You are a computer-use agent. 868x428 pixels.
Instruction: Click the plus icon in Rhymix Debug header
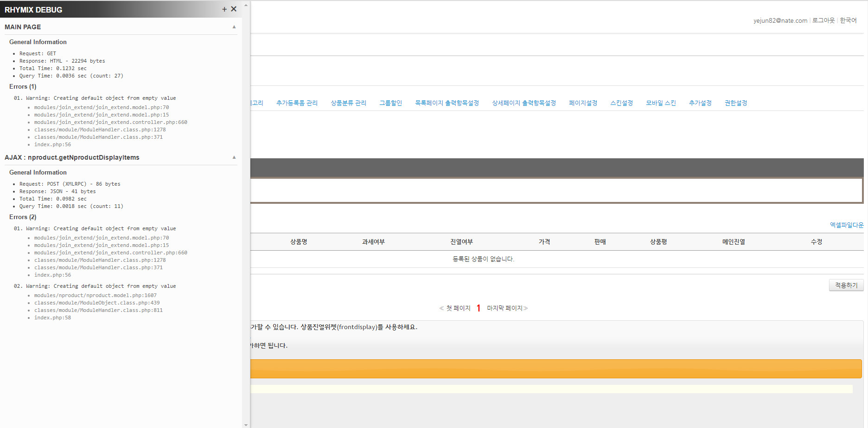pyautogui.click(x=224, y=9)
